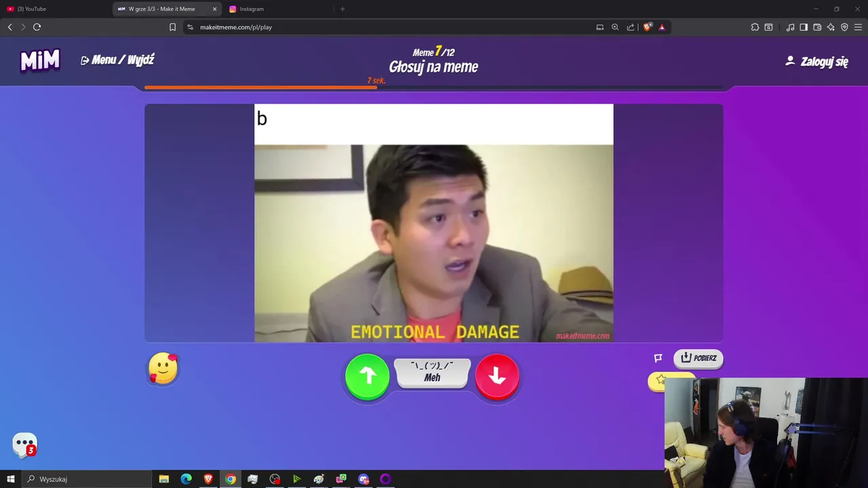Open browser extensions puzzle icon

pos(755,27)
